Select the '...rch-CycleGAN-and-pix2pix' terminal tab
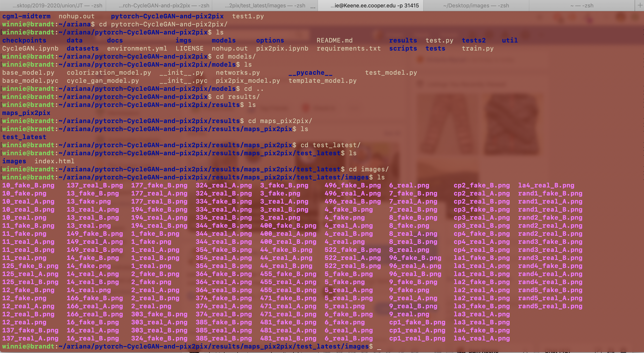The height and width of the screenshot is (353, 644). [x=161, y=5]
